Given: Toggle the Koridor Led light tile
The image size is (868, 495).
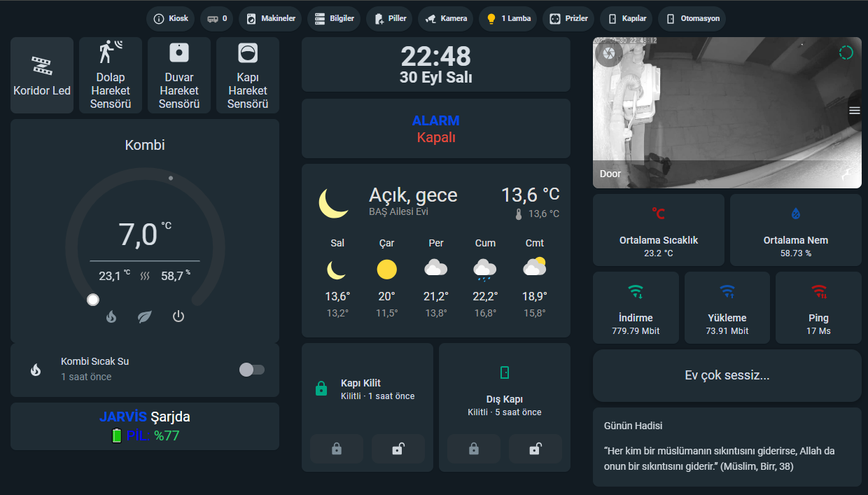Looking at the screenshot, I should click(x=42, y=76).
